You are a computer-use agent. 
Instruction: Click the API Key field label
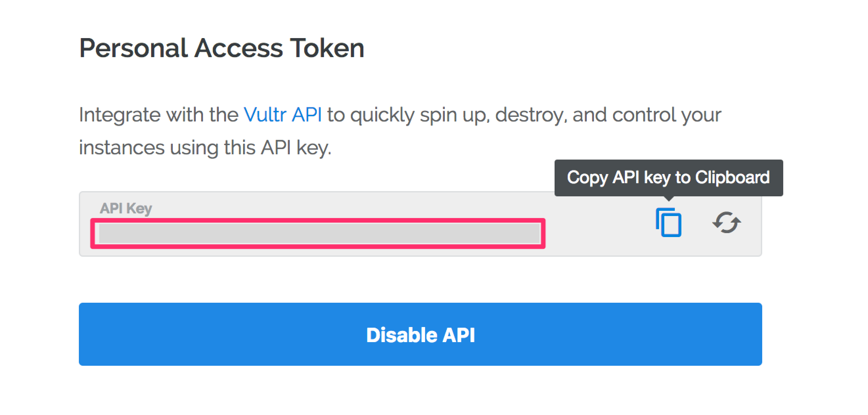(x=126, y=208)
